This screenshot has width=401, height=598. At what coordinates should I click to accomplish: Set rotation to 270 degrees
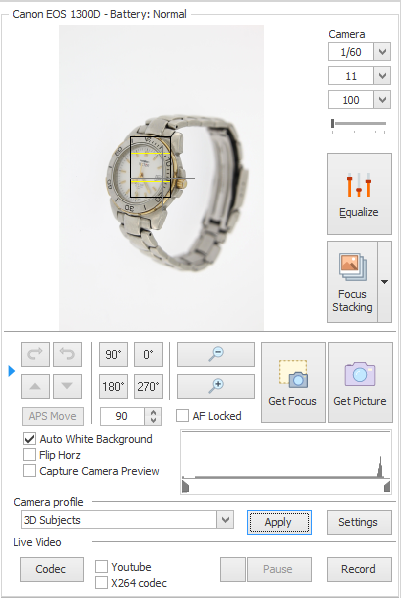pos(148,386)
